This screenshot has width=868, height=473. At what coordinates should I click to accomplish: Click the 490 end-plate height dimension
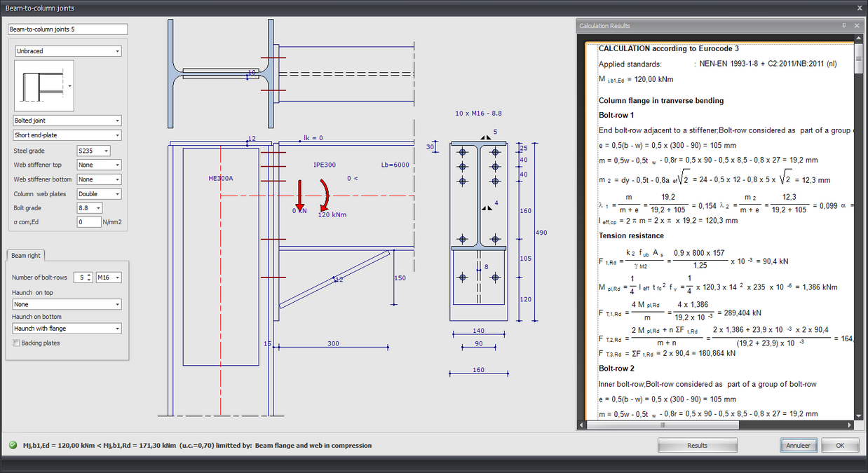tap(541, 233)
